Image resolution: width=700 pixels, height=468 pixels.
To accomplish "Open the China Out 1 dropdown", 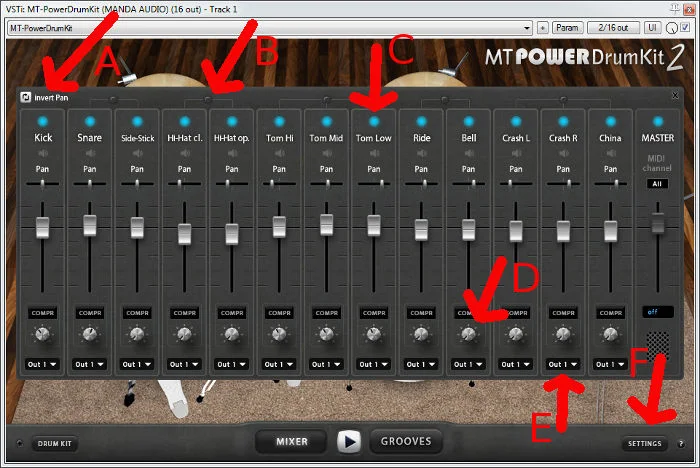I will pos(610,364).
